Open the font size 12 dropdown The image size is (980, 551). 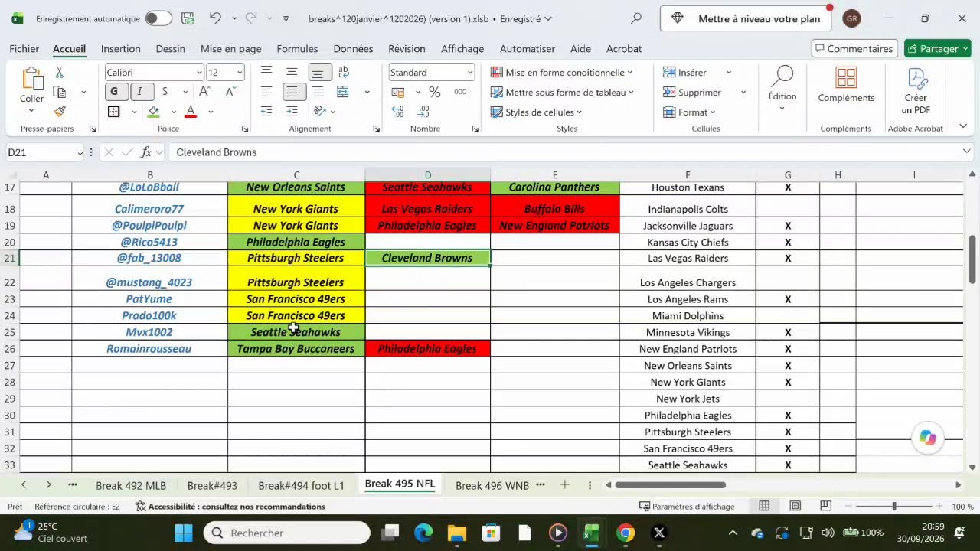(x=240, y=73)
